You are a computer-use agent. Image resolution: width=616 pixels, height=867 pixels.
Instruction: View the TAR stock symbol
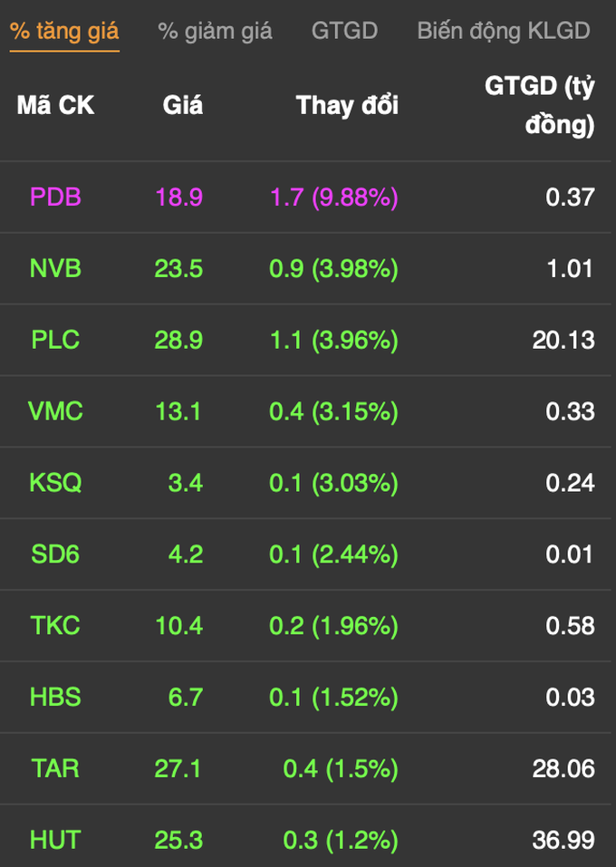coord(55,768)
